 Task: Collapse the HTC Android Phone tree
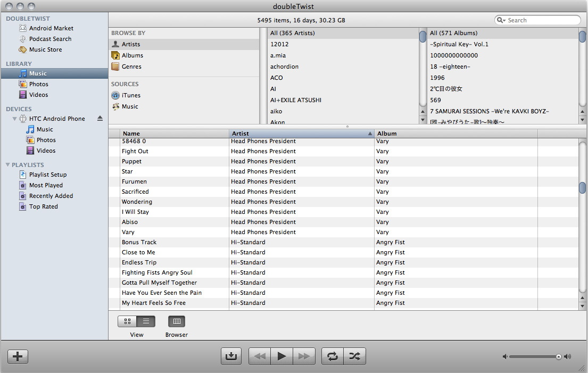coord(14,119)
